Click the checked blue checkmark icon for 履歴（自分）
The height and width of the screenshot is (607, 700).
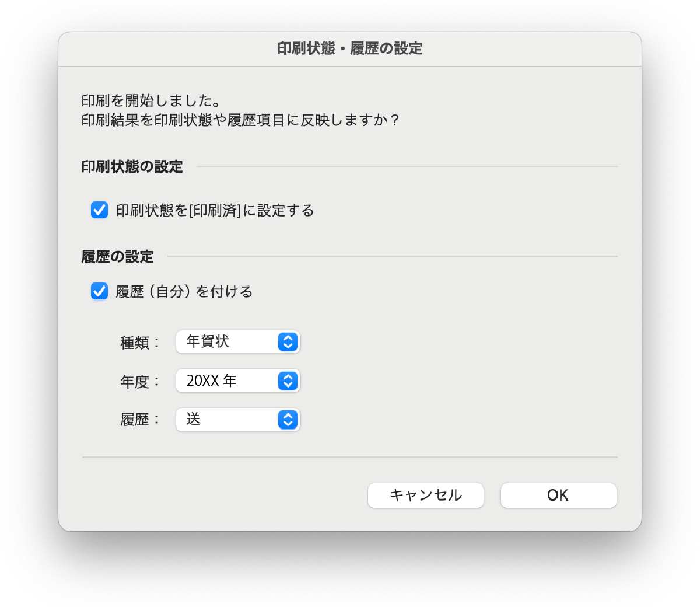[x=99, y=291]
